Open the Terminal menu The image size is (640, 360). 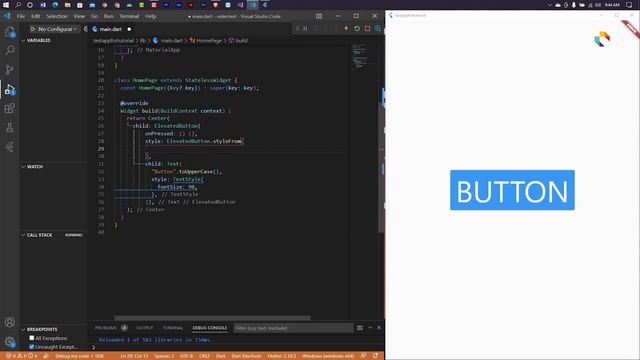pyautogui.click(x=129, y=16)
